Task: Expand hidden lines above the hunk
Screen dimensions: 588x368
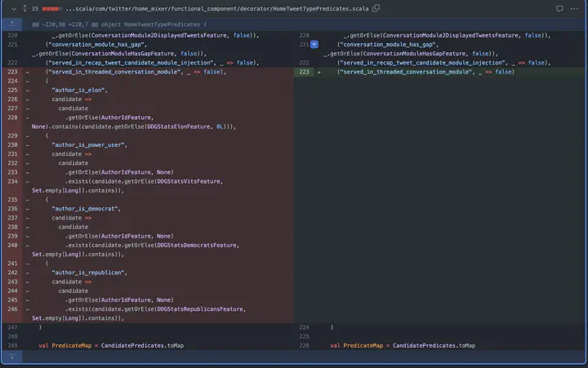Action: [x=11, y=24]
